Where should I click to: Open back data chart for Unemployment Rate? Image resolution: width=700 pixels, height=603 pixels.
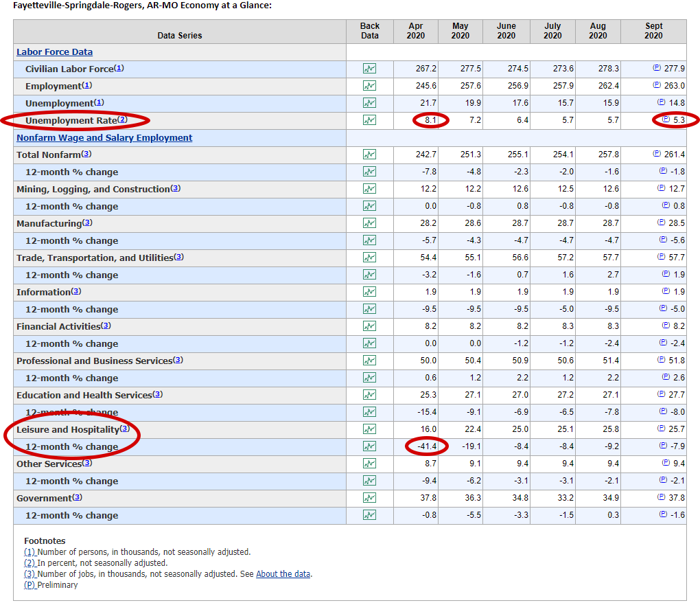coord(369,120)
